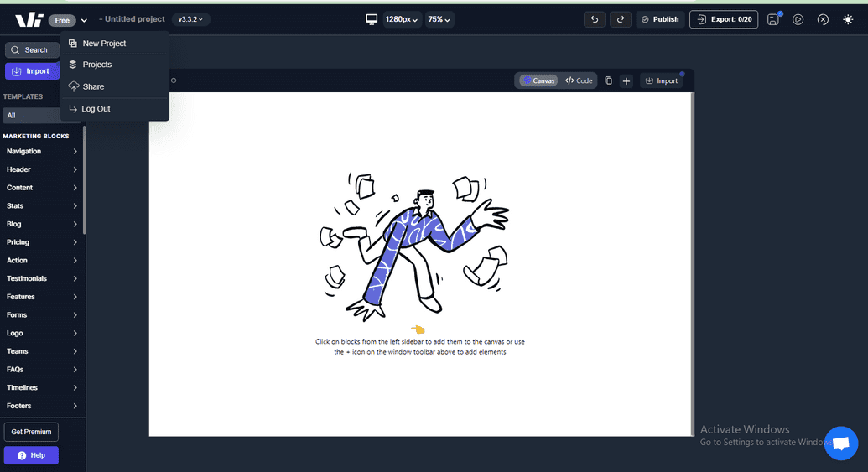
Task: Click the Vi logo in the header
Action: tap(29, 20)
